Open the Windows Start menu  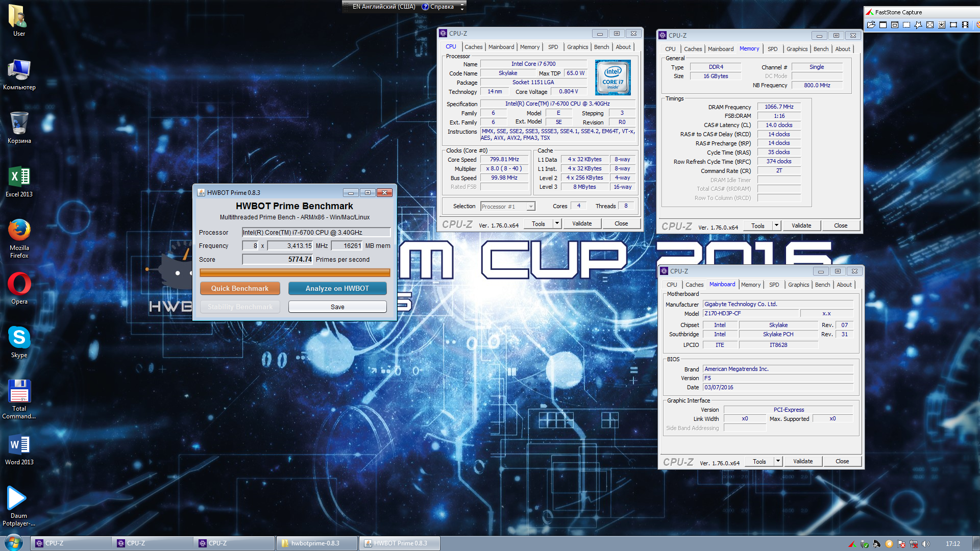coord(14,543)
